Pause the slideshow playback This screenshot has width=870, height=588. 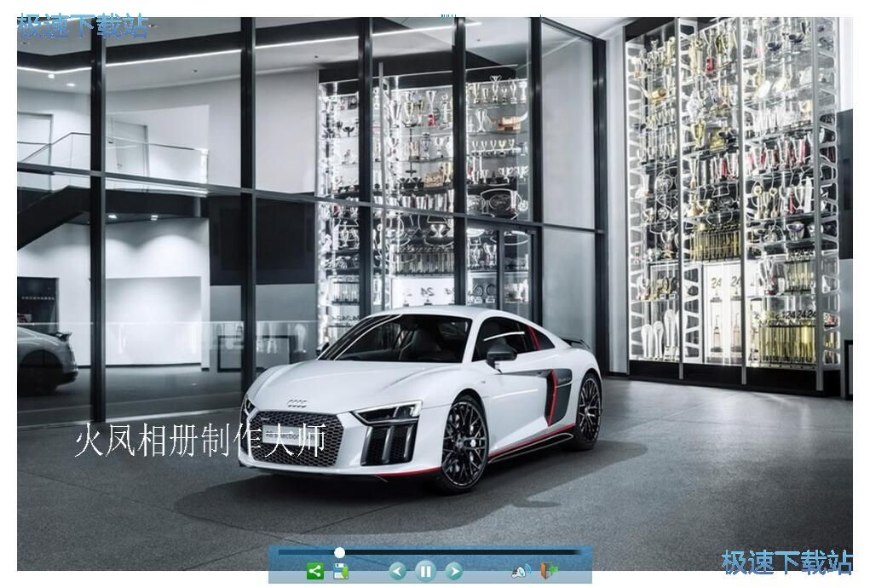(425, 571)
